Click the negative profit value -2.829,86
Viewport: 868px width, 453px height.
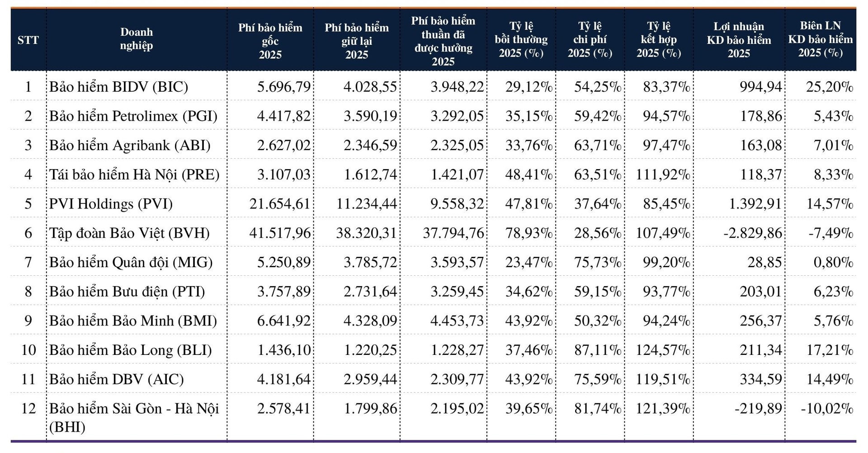tap(752, 233)
